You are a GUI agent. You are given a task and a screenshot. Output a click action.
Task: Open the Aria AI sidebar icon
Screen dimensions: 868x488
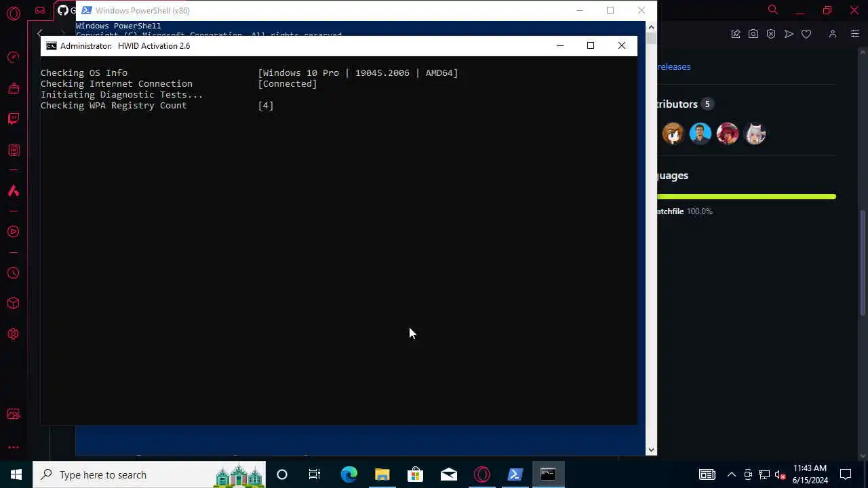[13, 191]
